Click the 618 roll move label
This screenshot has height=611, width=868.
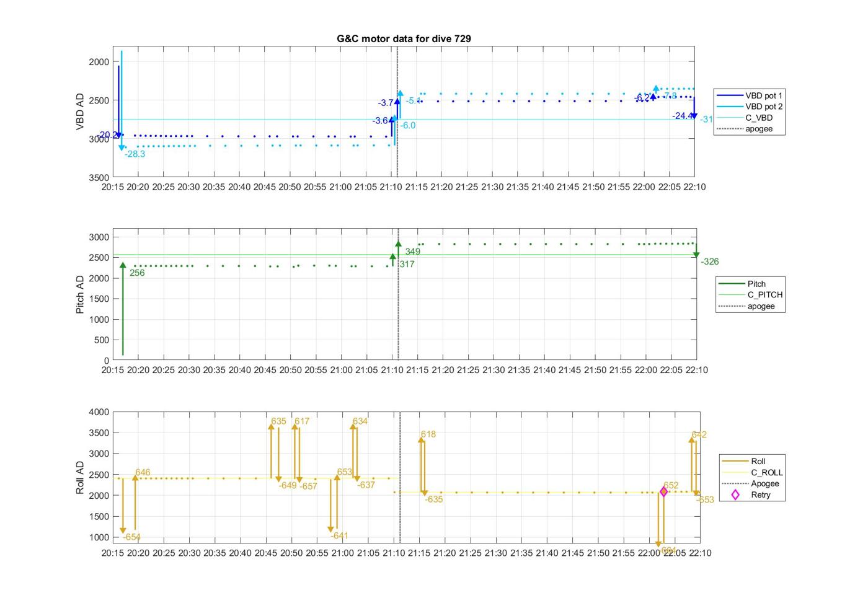[428, 434]
